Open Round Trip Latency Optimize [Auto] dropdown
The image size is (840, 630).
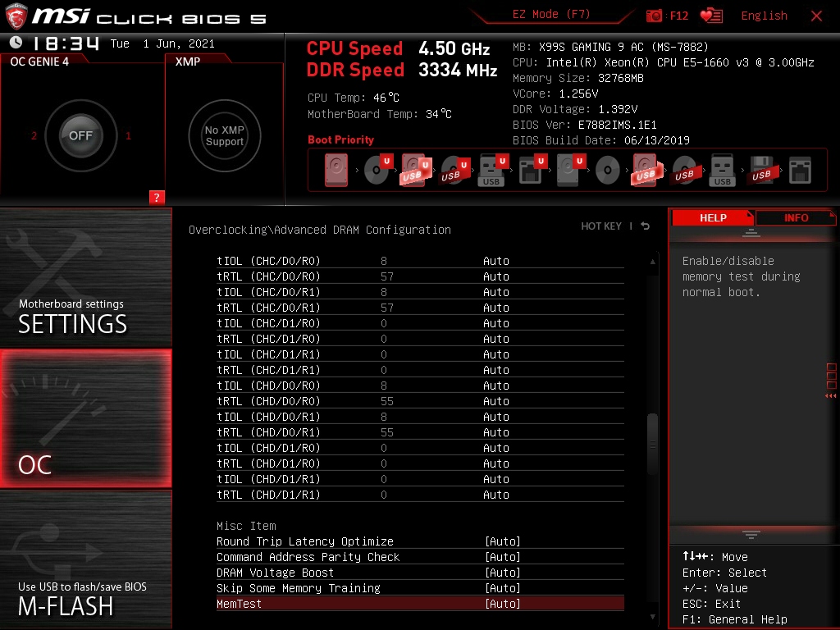(x=503, y=541)
